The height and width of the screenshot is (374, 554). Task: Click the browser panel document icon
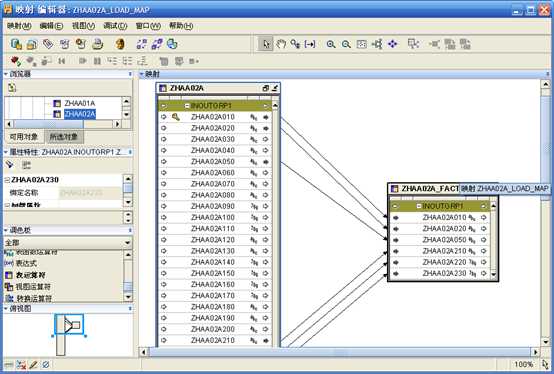(x=12, y=87)
